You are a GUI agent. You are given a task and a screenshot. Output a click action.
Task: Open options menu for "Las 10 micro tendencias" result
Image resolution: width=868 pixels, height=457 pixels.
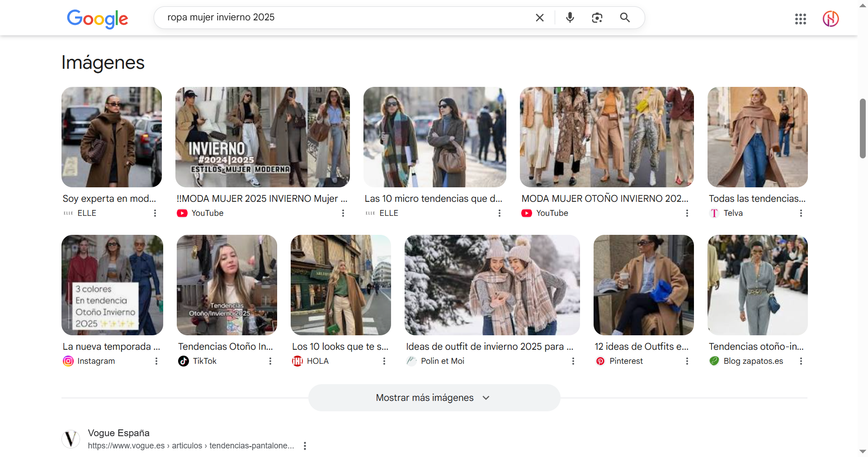(x=500, y=213)
